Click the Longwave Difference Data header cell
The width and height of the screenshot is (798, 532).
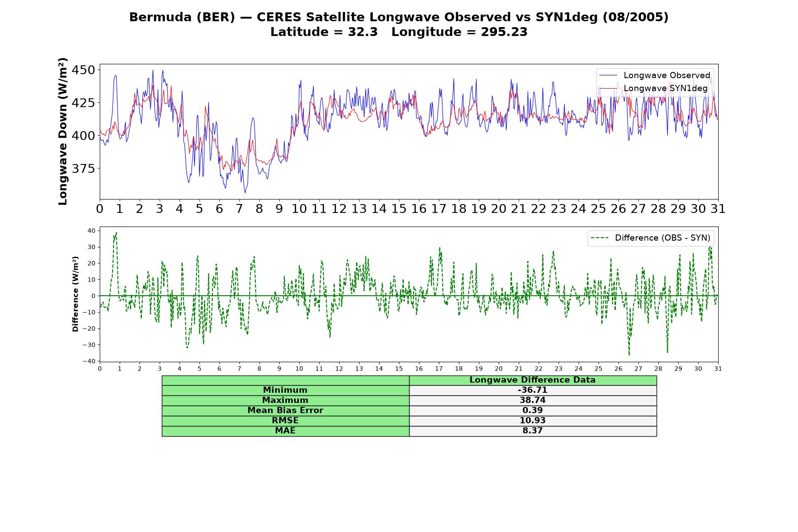(x=532, y=380)
